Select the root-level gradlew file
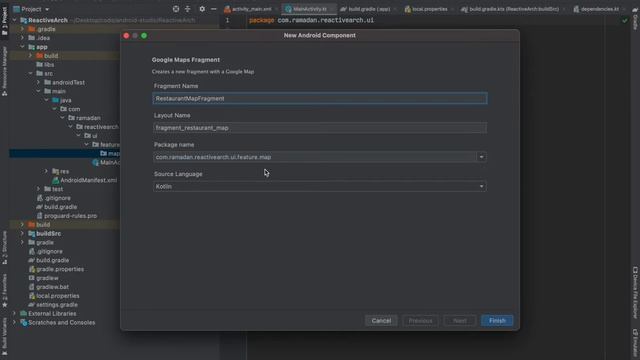The height and width of the screenshot is (360, 640). tap(43, 278)
